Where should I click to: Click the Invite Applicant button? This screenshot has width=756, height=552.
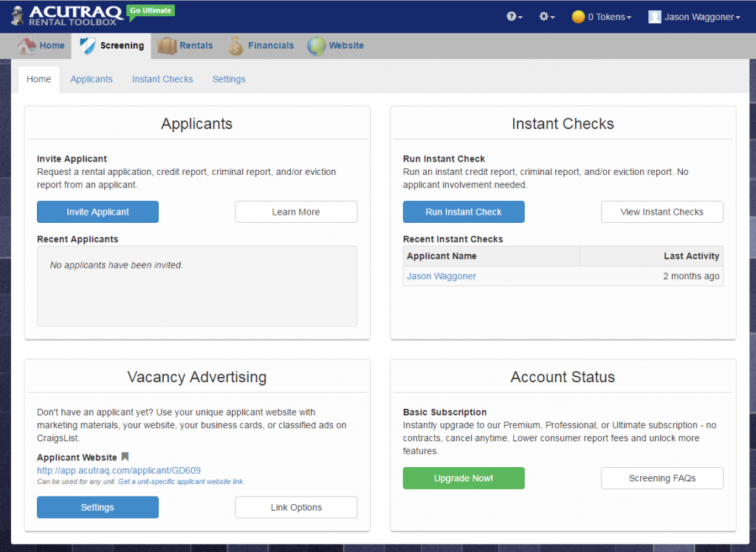click(97, 212)
